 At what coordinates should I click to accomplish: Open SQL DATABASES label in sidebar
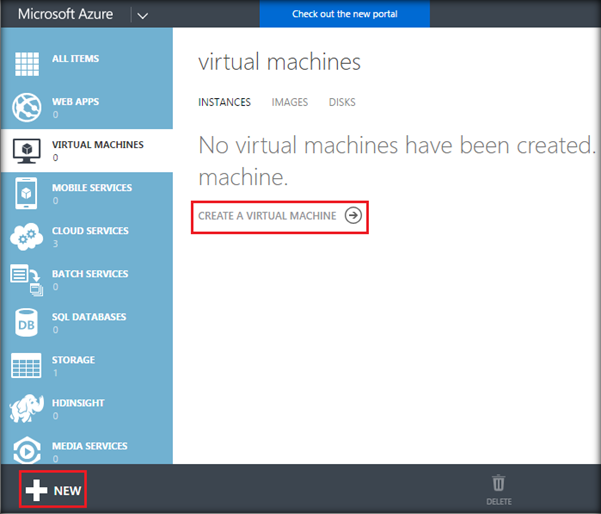coord(89,317)
